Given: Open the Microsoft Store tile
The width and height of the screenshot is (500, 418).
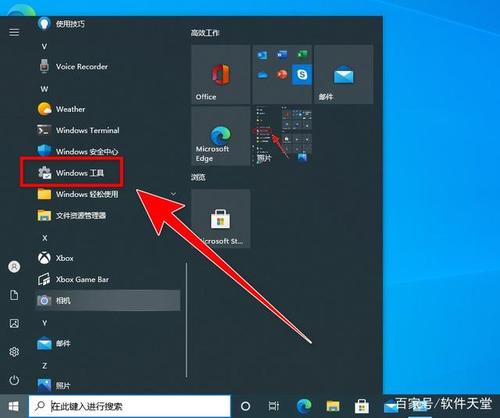Looking at the screenshot, I should [221, 218].
